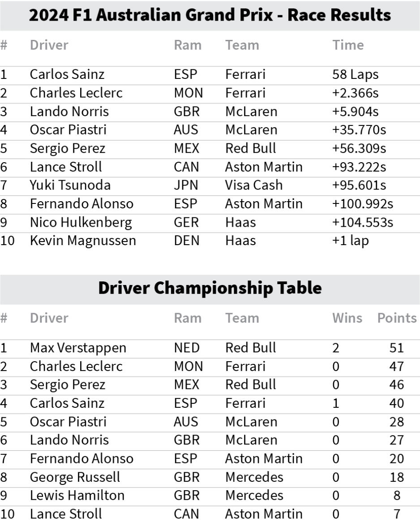Screen dimensions: 420x527
Task: Click Lando Norris in race results
Action: (69, 112)
